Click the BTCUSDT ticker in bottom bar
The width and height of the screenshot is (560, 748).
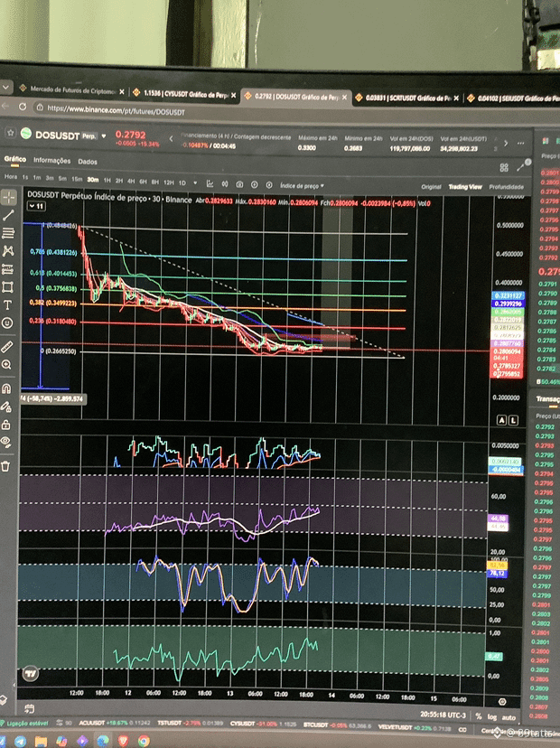point(337,725)
